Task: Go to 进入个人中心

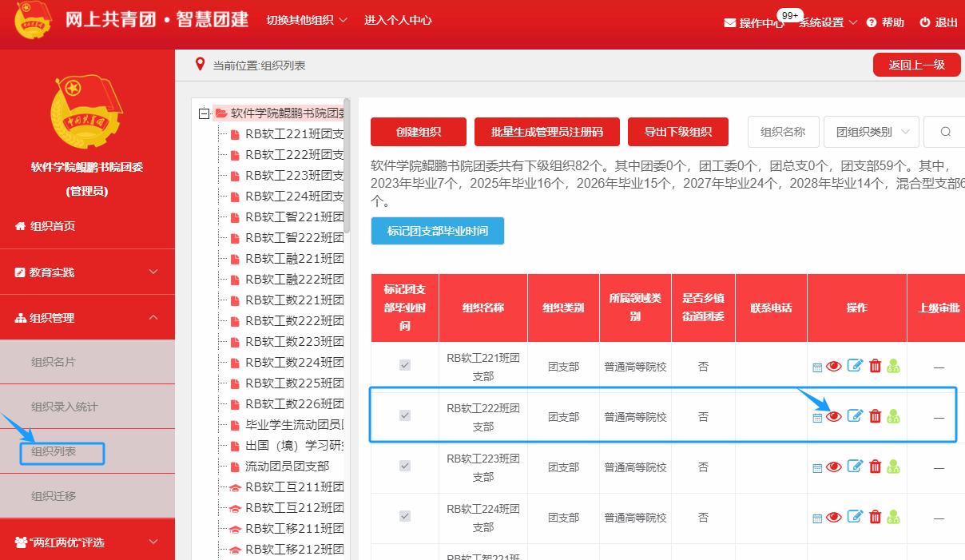Action: pos(398,20)
